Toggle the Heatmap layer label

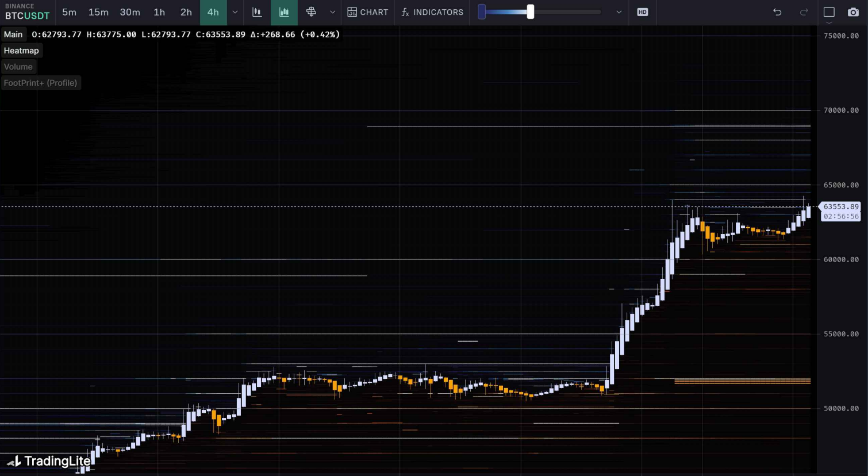click(21, 51)
